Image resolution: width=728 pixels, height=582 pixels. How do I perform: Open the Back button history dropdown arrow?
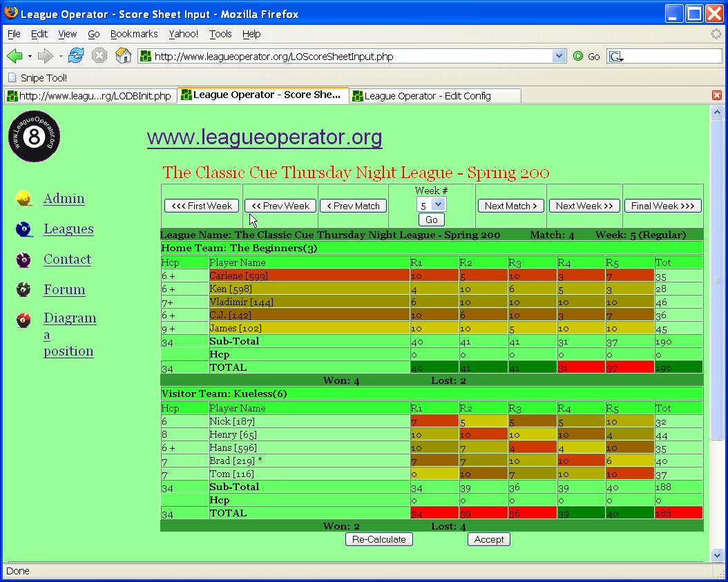[30, 57]
